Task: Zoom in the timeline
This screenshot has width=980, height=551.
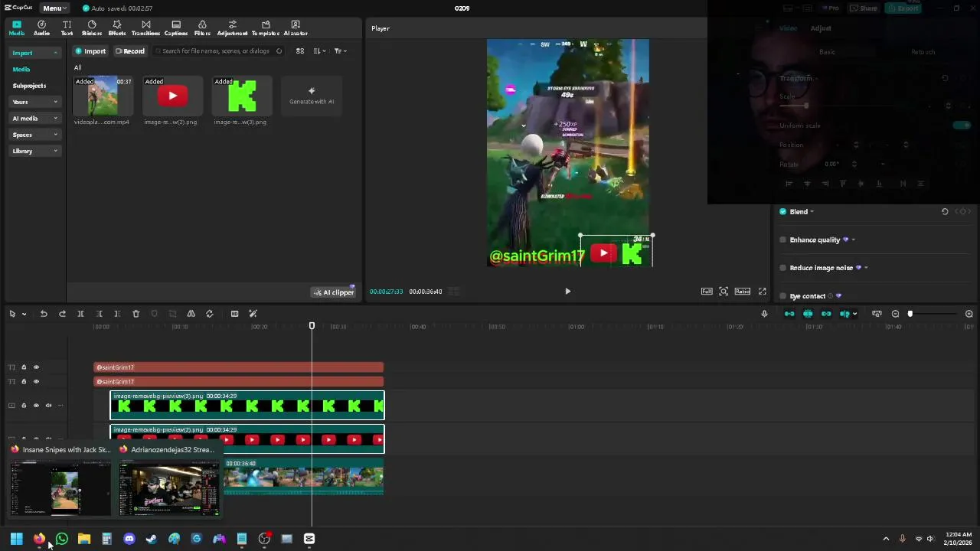Action: pos(969,314)
